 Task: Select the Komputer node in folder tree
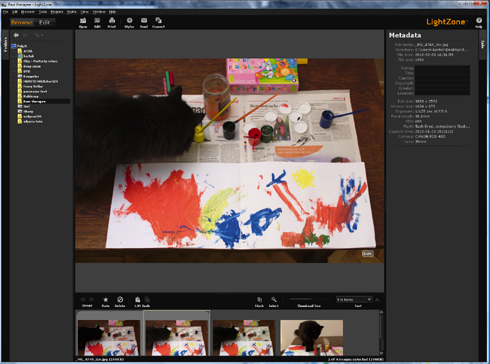(31, 76)
